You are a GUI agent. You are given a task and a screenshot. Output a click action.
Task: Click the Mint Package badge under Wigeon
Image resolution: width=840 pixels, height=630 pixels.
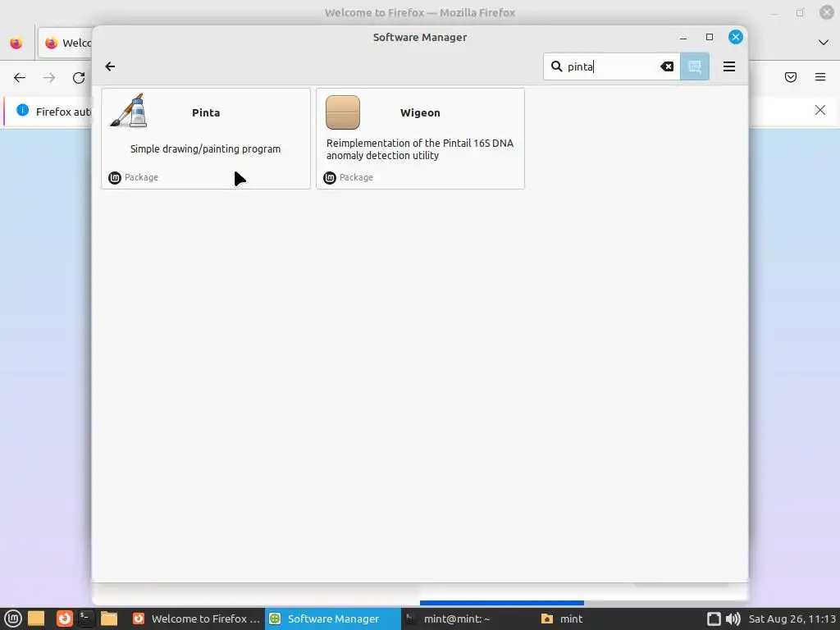coord(348,177)
